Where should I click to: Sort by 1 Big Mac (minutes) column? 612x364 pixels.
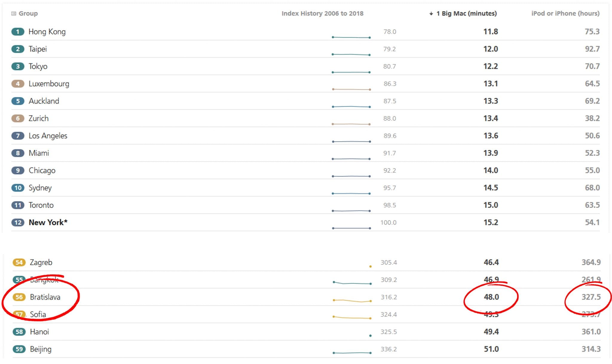pyautogui.click(x=466, y=13)
